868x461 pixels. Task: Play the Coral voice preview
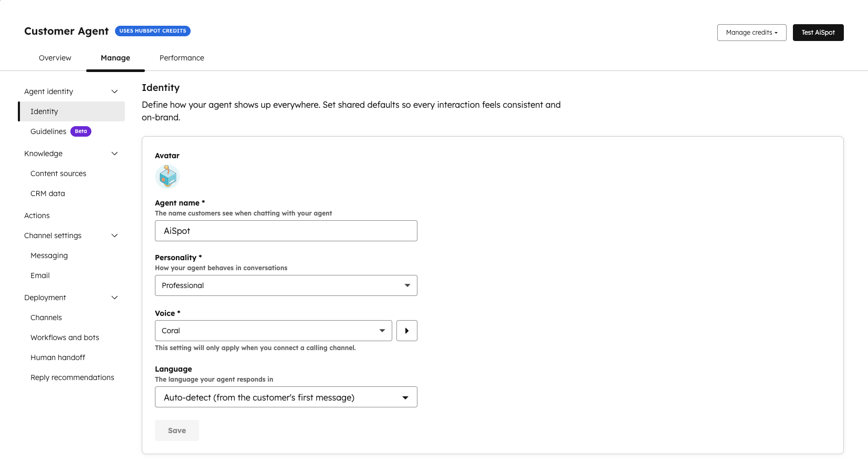(x=406, y=331)
